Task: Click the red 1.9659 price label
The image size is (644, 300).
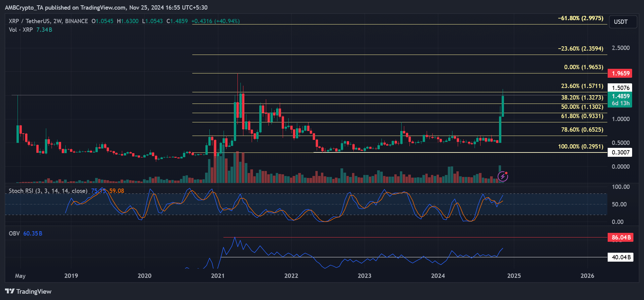Action: point(620,73)
